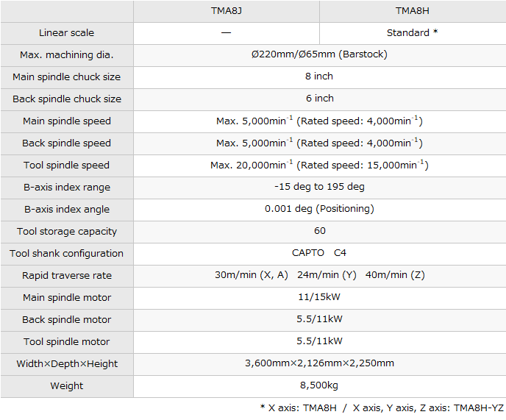The image size is (506, 420).
Task: Click the 0.001 deg (Positioning) value
Action: coord(319,210)
